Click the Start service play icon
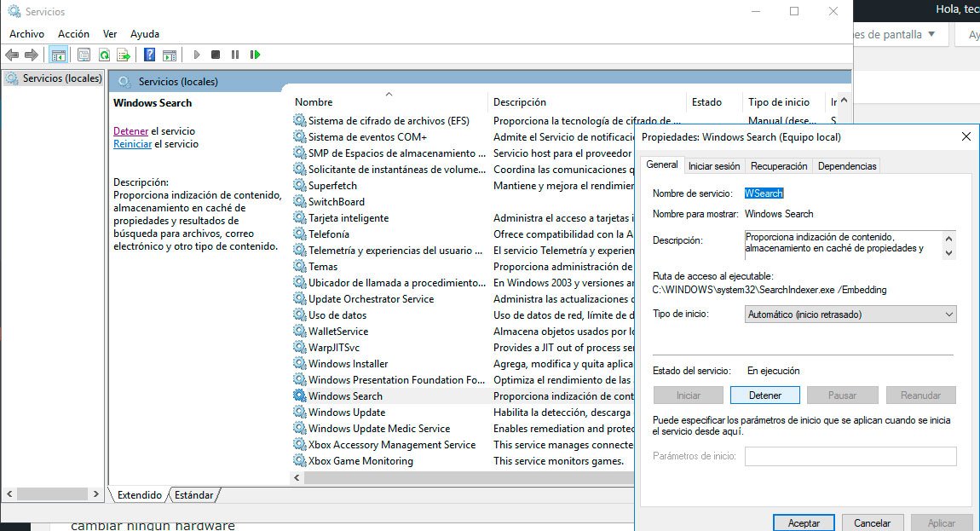 [196, 55]
